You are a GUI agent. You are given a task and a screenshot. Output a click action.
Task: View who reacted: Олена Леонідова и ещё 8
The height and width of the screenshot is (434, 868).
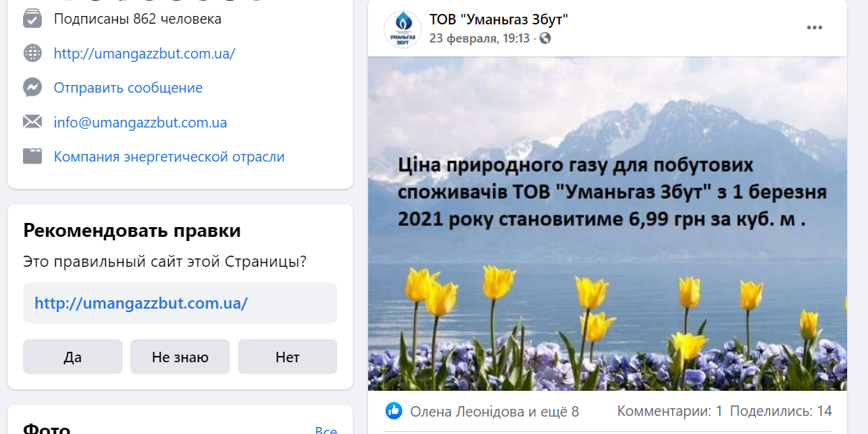[494, 411]
